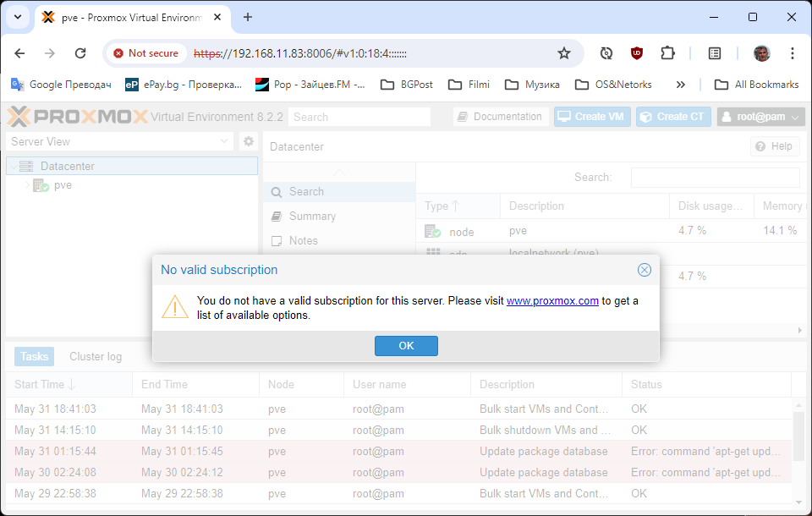The width and height of the screenshot is (812, 516).
Task: Click the Create VM monitor icon
Action: pos(563,117)
